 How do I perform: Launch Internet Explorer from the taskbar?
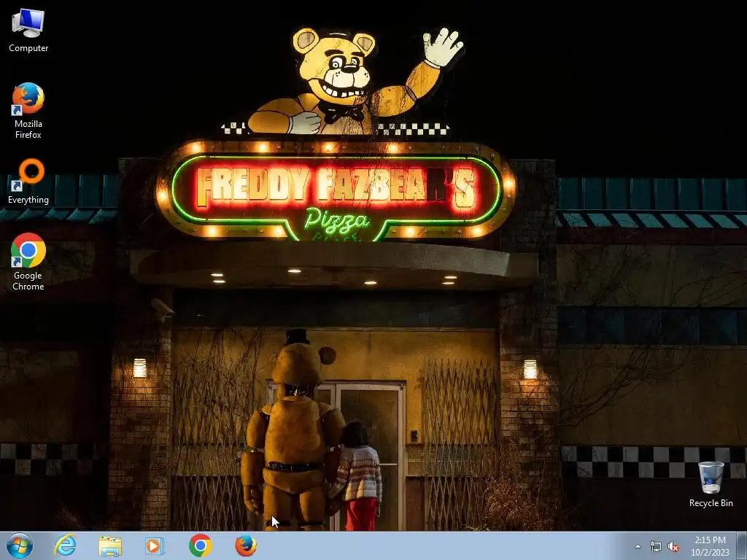65,545
